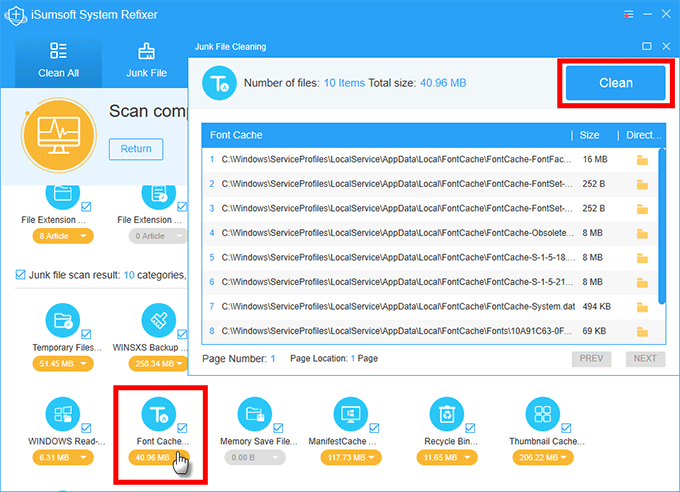Click the 16 MB size value

595,160
